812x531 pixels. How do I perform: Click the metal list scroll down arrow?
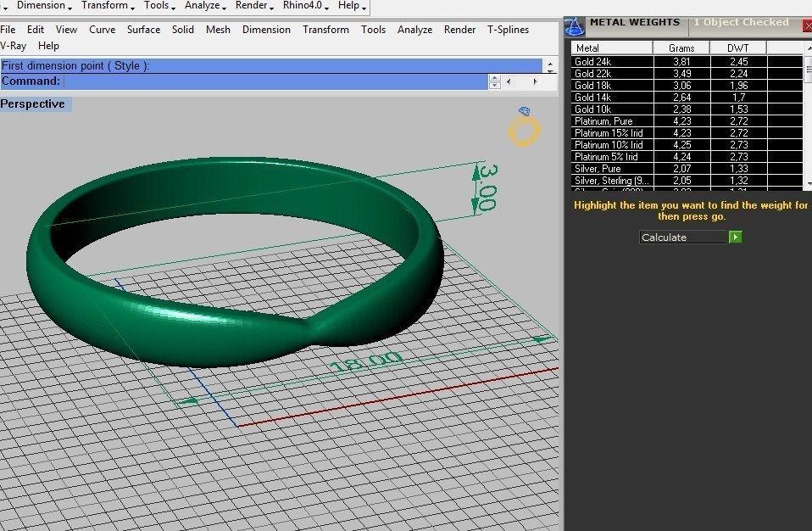tap(809, 183)
